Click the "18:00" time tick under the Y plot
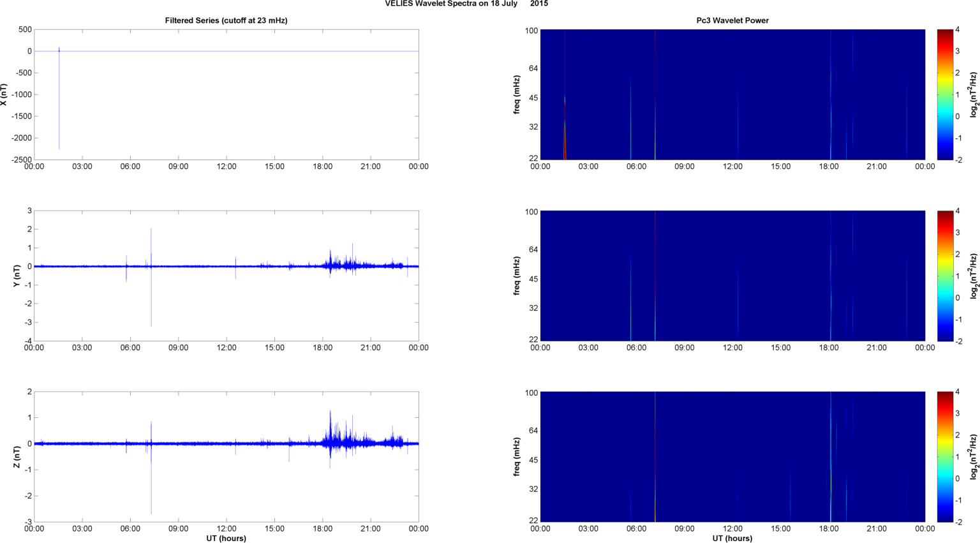The height and width of the screenshot is (543, 980). click(323, 348)
